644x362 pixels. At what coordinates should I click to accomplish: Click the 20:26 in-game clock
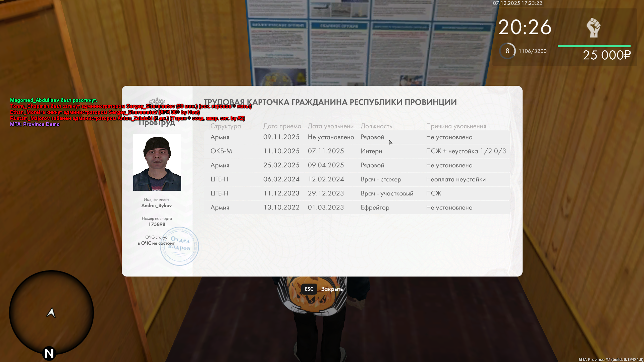525,27
